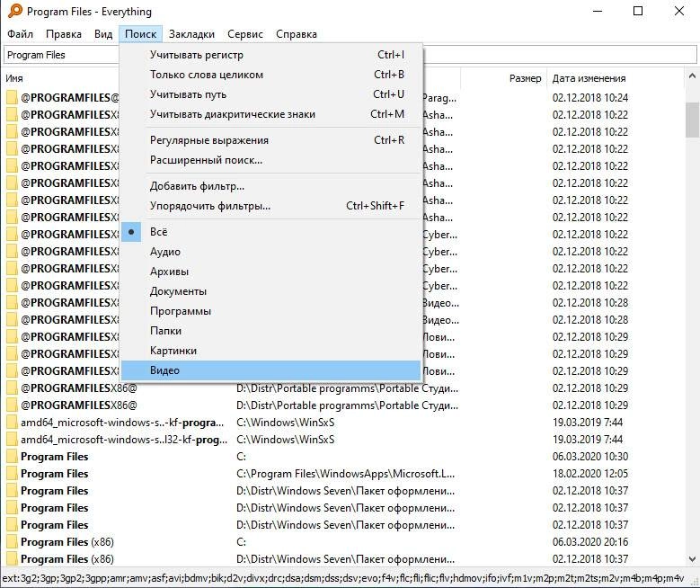Close the open Поиск menu
Image resolution: width=700 pixels, height=588 pixels.
(140, 34)
